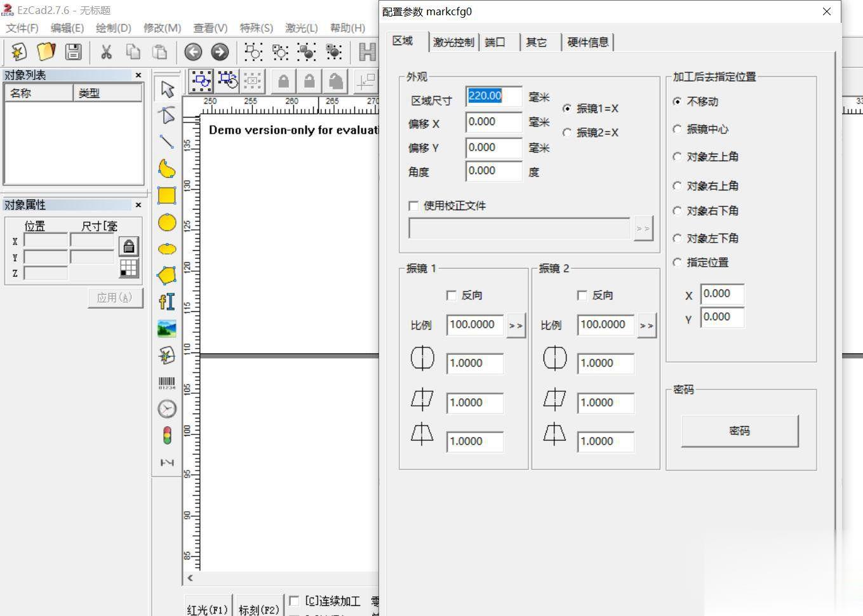Enable 使用校正文件 checkbox
Screen dimensions: 863x616
point(413,206)
